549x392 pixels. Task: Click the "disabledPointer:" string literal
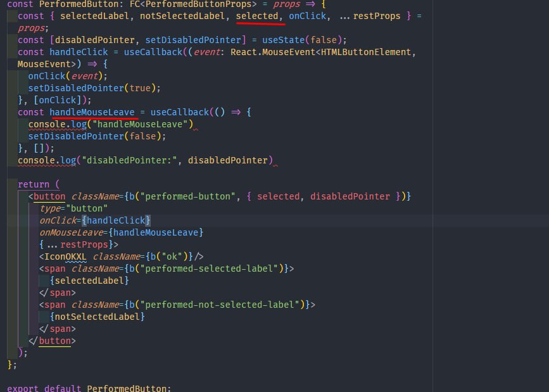(129, 160)
